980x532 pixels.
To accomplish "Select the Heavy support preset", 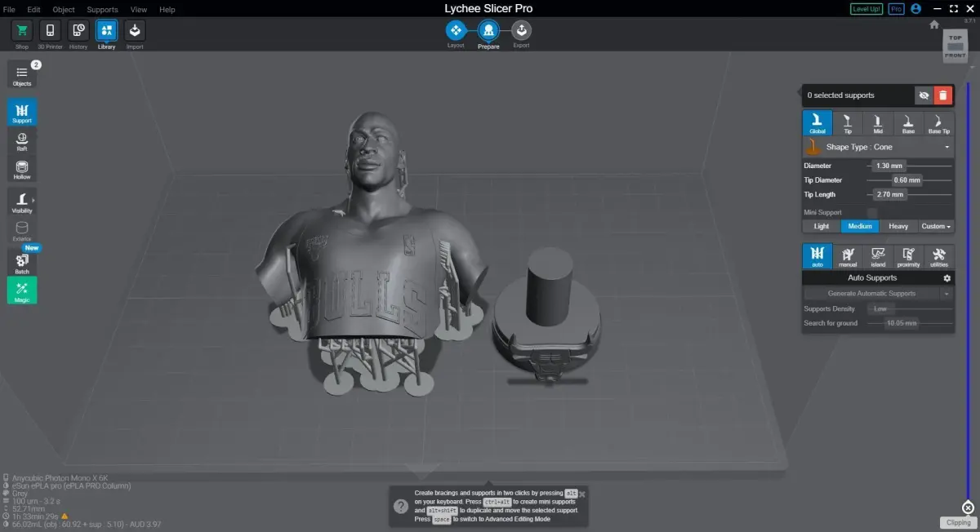I will (x=898, y=226).
